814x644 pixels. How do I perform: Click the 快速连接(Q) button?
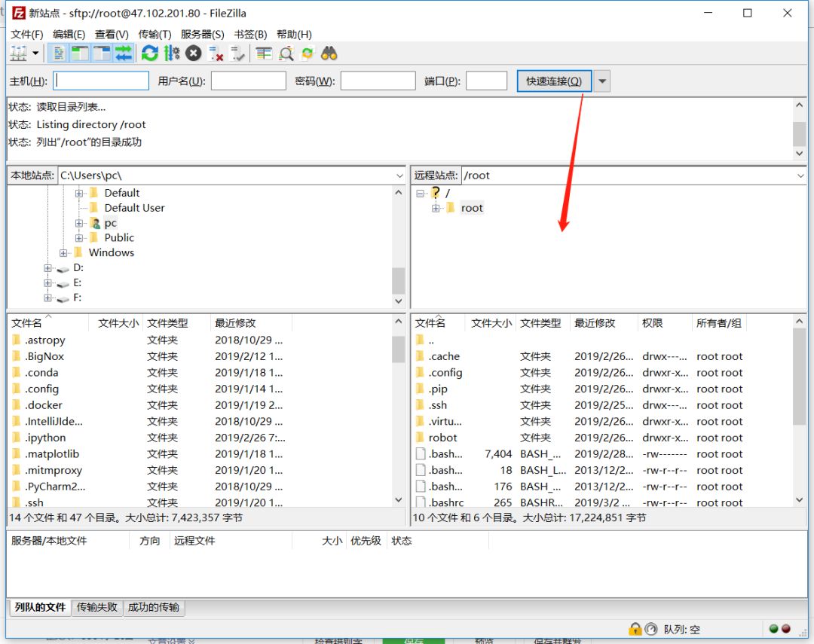tap(554, 81)
